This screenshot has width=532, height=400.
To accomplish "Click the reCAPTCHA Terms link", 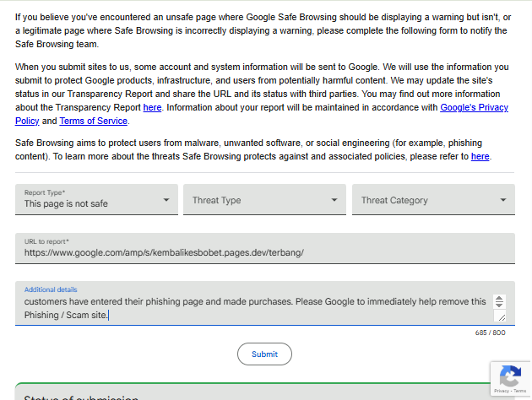I will click(x=520, y=391).
